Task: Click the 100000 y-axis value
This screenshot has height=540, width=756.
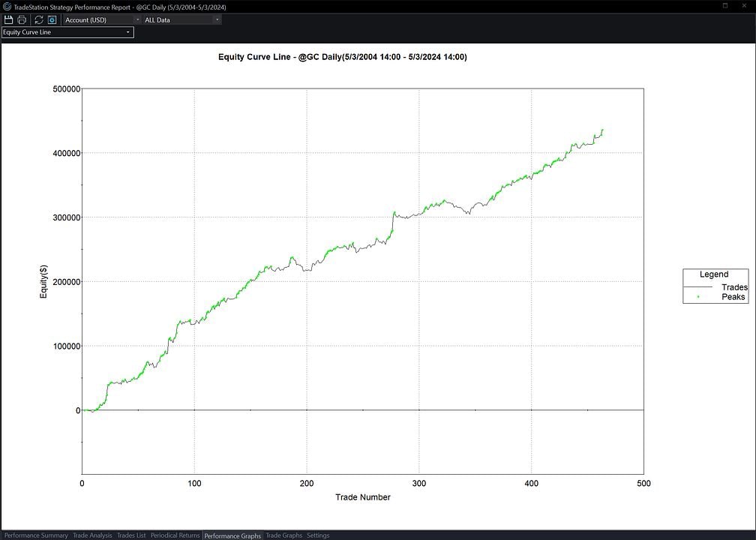Action: tap(67, 346)
